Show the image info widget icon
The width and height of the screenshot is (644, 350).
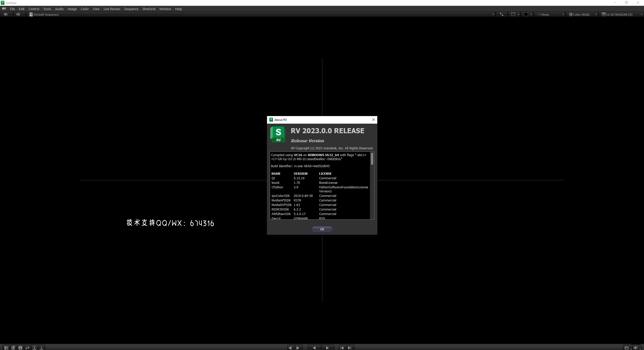pyautogui.click(x=20, y=348)
